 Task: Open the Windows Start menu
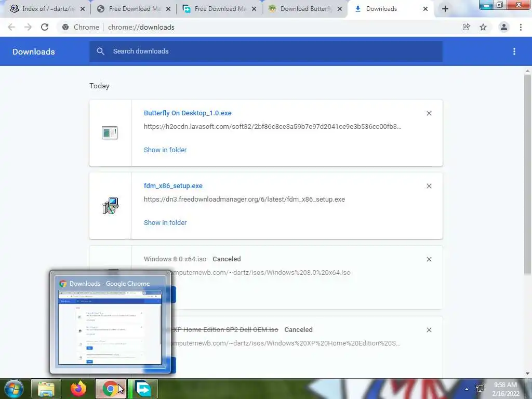point(14,389)
